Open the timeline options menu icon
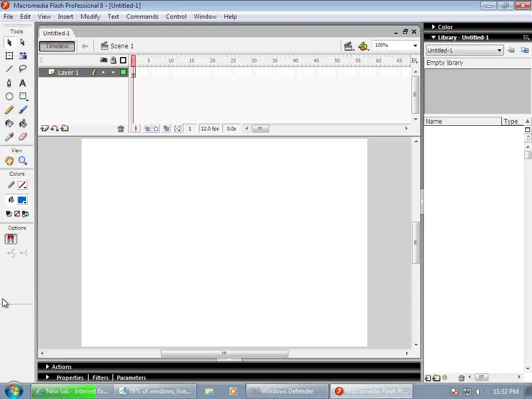The height and width of the screenshot is (399, 532). coord(415,61)
